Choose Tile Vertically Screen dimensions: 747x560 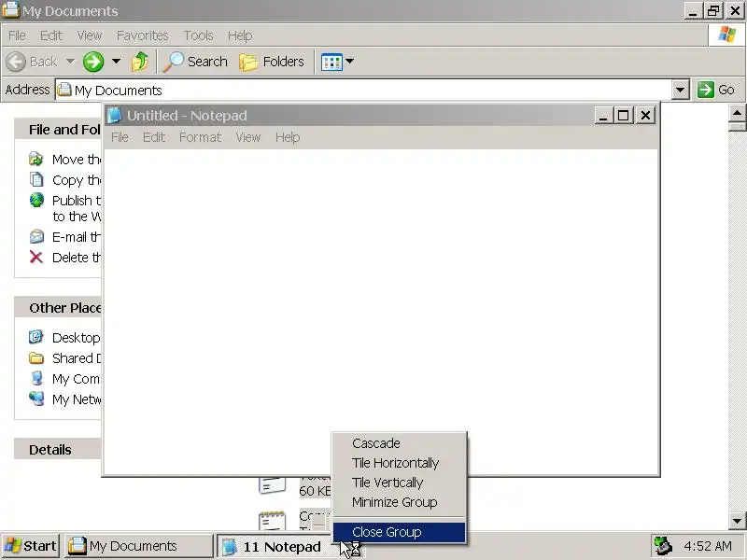(x=400, y=483)
